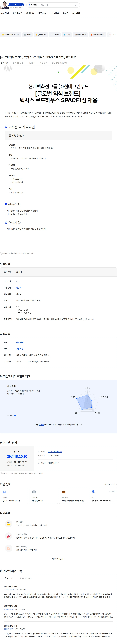This screenshot has width=117, height=644.
Task: Click the chevron after 비교해볼 수 있어요
Action: (81, 425)
